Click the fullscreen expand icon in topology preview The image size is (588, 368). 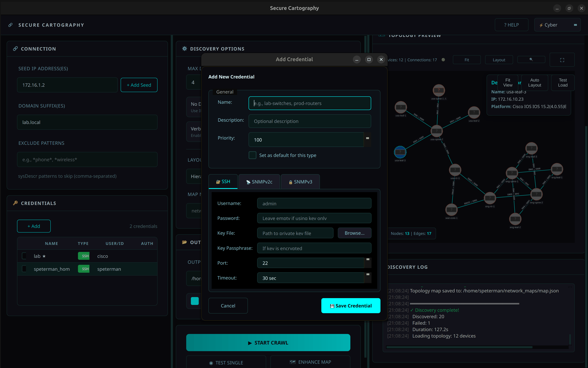pyautogui.click(x=562, y=60)
